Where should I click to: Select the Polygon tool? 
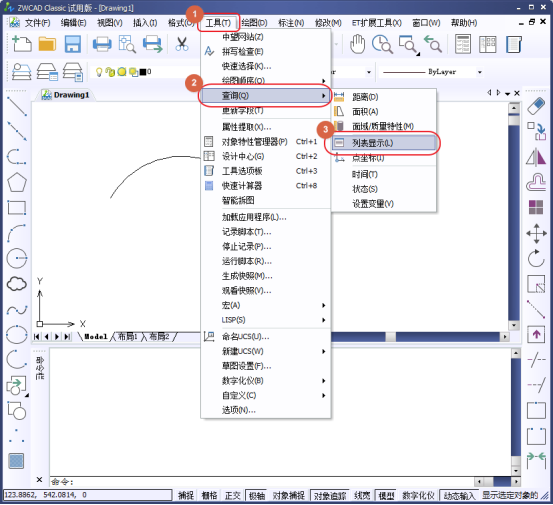pos(17,182)
